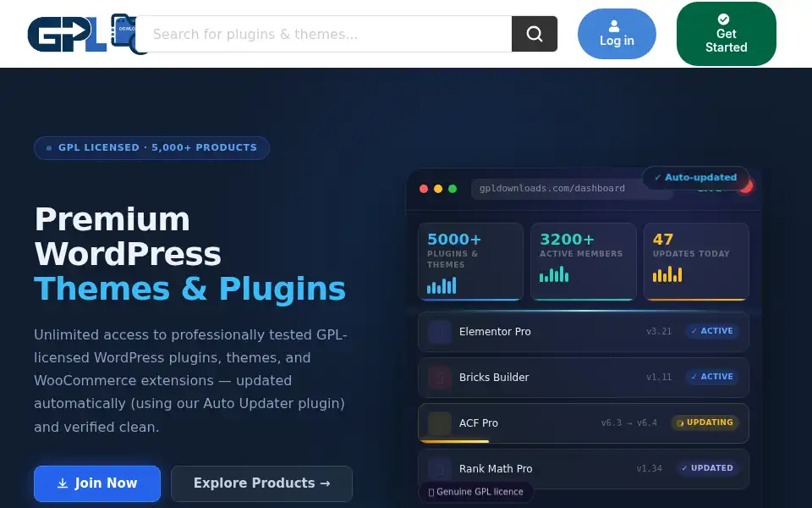Click the green window dot in dashboard mockup
Viewport: 812px width, 508px height.
pos(453,189)
